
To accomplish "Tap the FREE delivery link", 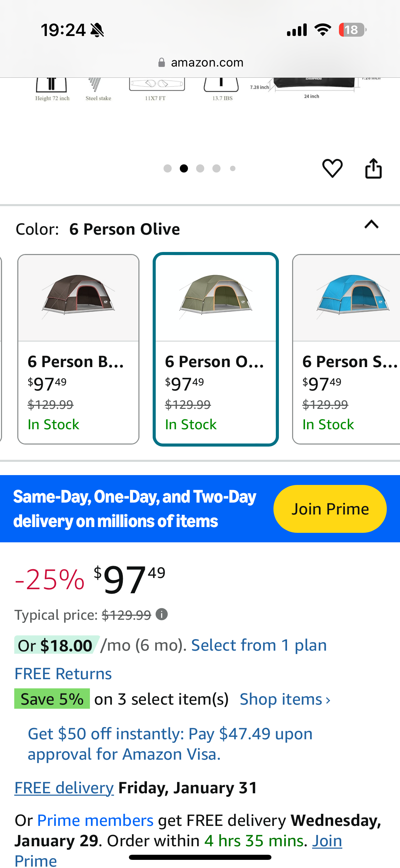I will [x=64, y=788].
